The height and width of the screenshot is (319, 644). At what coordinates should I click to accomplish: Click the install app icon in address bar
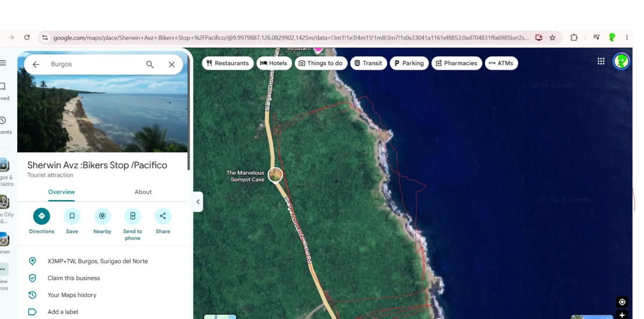(539, 38)
